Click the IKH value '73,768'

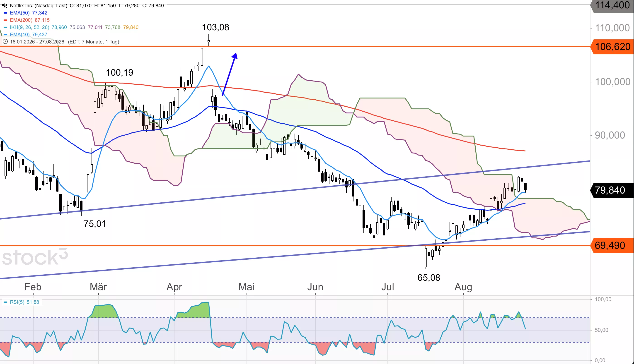(x=113, y=27)
